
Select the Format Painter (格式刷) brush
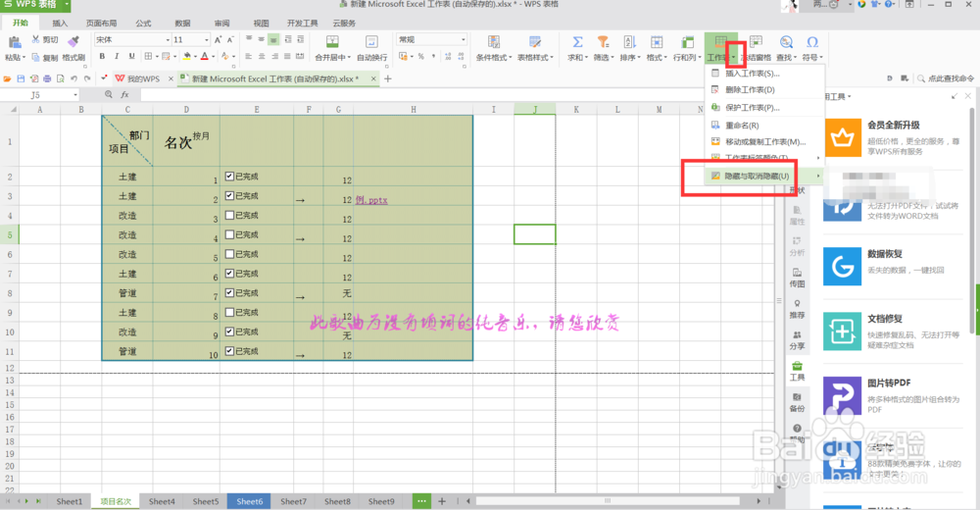tap(73, 41)
